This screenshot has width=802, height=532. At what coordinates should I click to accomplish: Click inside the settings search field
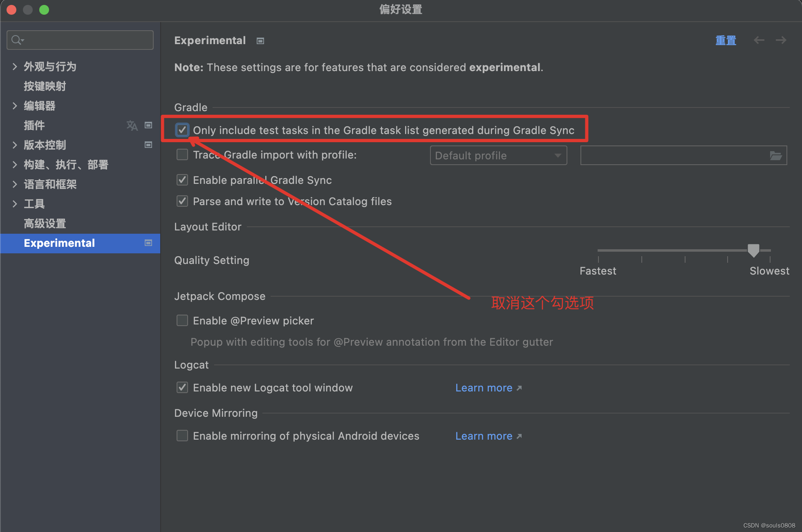tap(80, 40)
